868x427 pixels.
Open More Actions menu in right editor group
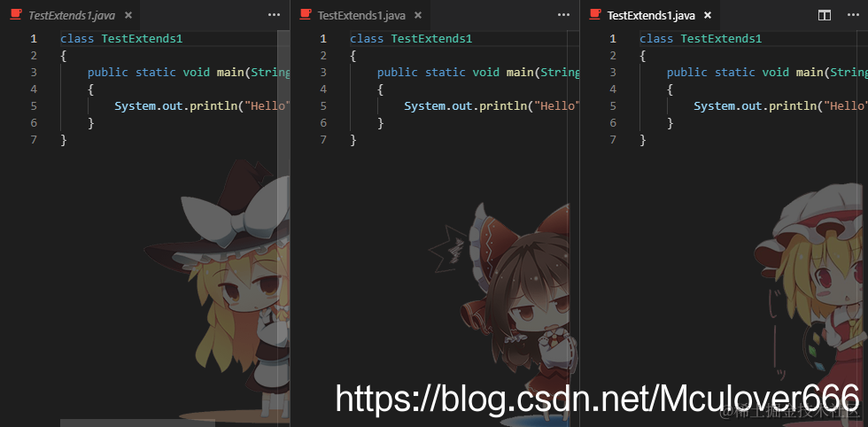click(x=853, y=15)
